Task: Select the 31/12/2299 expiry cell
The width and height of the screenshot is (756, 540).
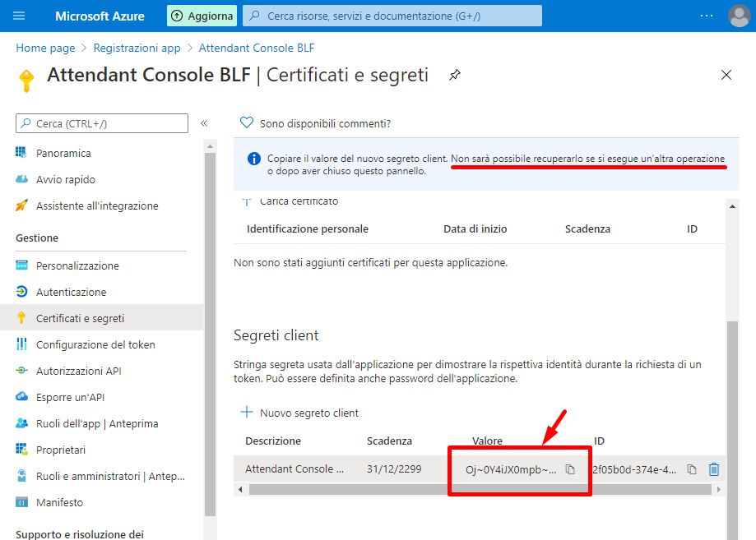Action: [394, 468]
